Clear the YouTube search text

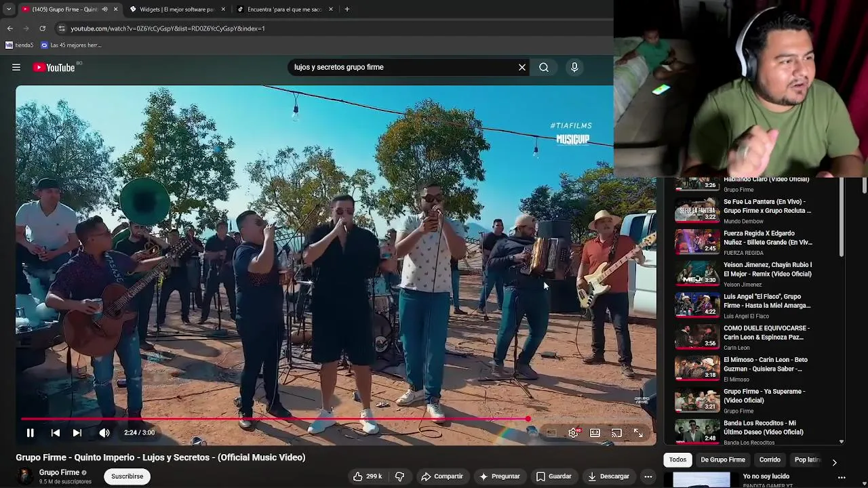pos(522,67)
